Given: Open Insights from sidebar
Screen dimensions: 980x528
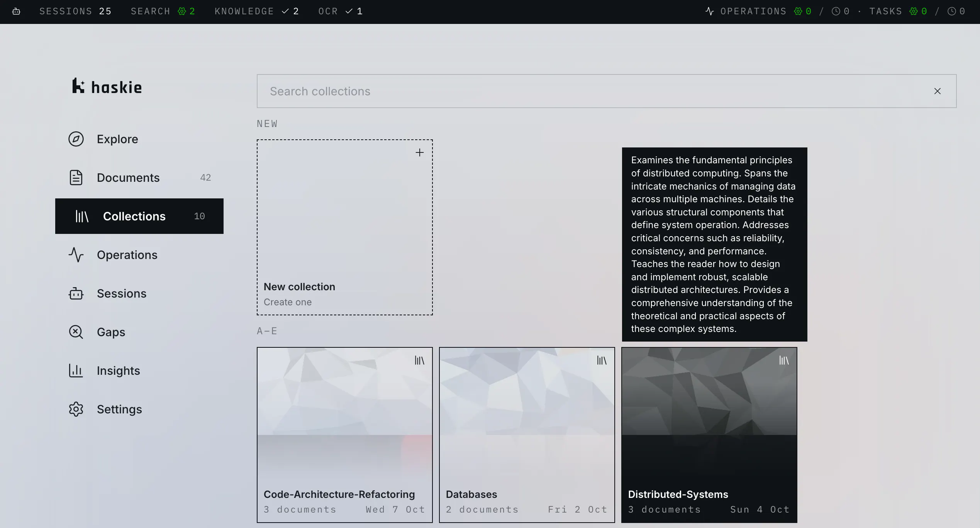Looking at the screenshot, I should tap(139, 371).
